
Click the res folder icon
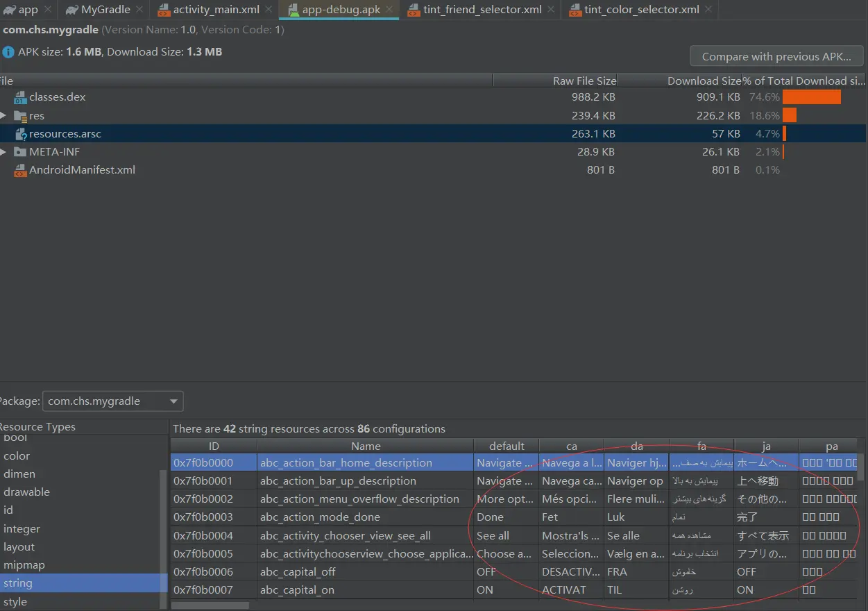(x=20, y=115)
